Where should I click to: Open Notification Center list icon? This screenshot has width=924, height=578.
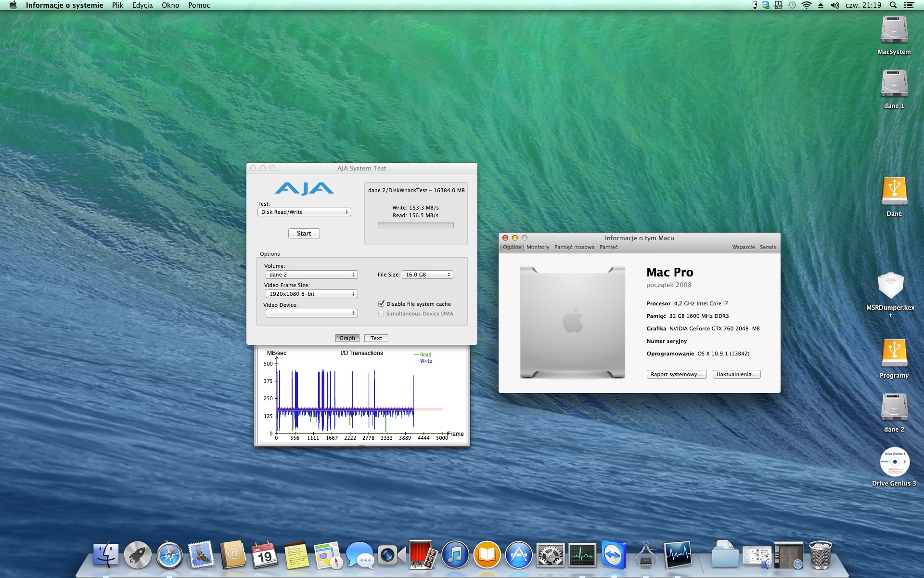909,5
